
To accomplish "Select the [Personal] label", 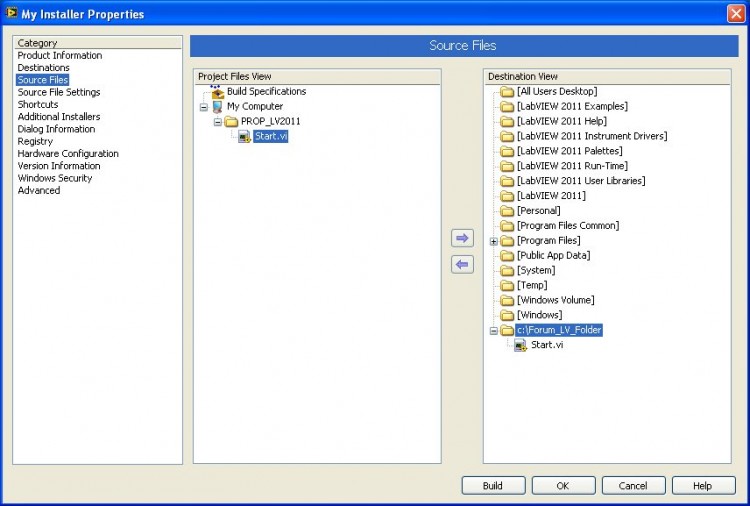I will pyautogui.click(x=539, y=211).
